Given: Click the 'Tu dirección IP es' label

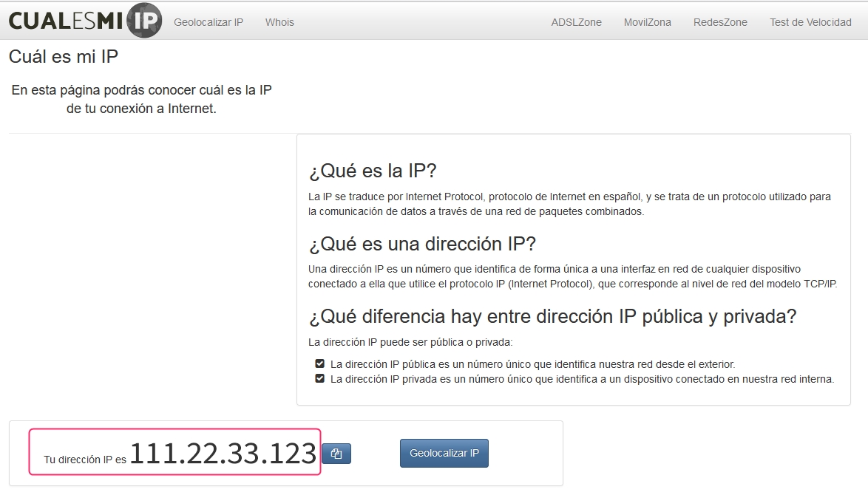Looking at the screenshot, I should [85, 460].
